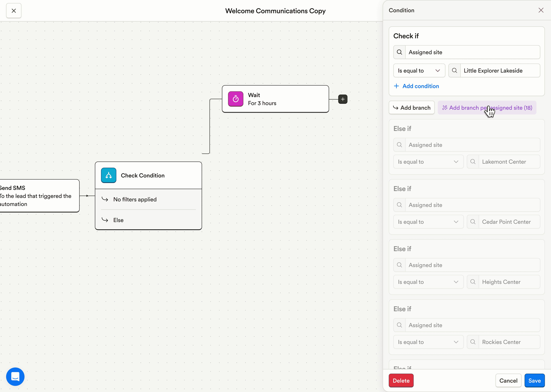Click the Add condition link
The width and height of the screenshot is (551, 392).
click(x=416, y=86)
